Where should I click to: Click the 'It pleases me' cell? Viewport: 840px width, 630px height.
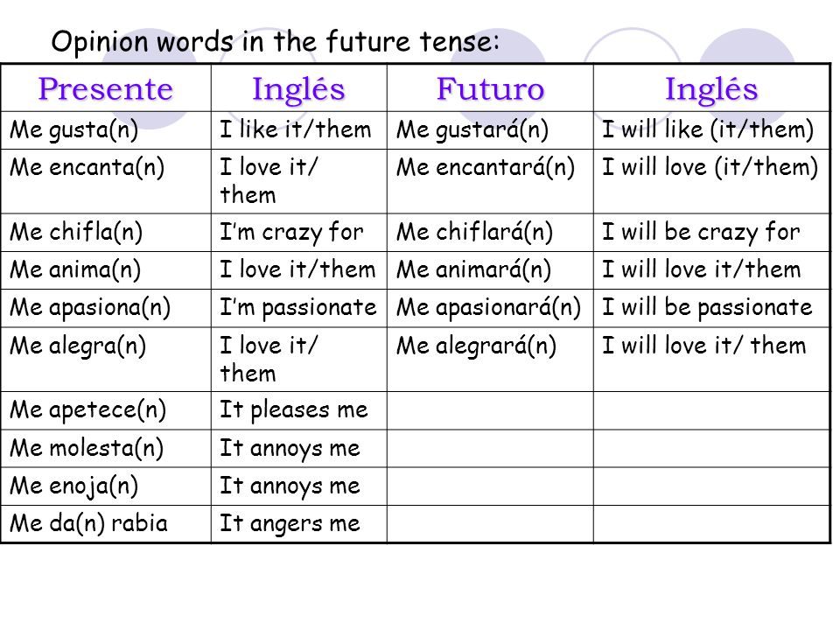click(x=299, y=410)
